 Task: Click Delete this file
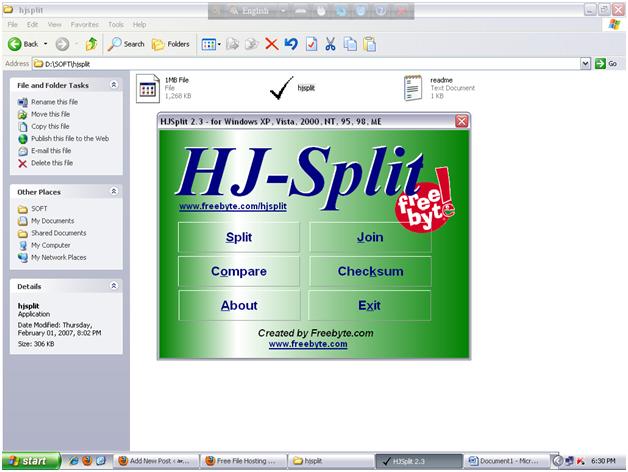coord(45,163)
